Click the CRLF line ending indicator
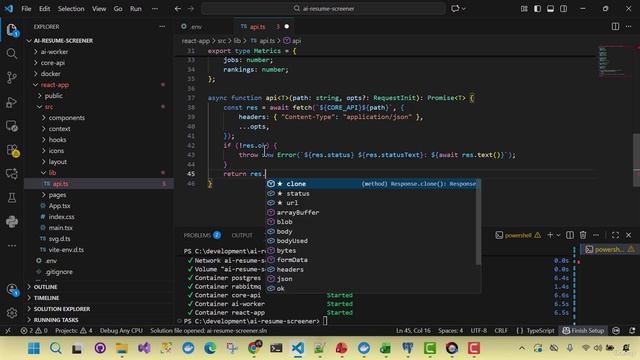640x360 pixels. point(501,331)
